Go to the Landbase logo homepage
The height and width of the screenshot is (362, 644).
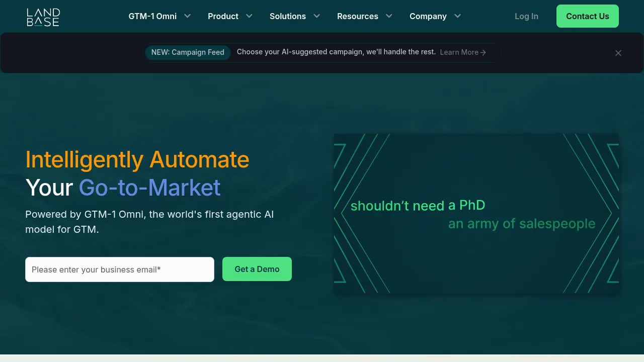pyautogui.click(x=43, y=17)
